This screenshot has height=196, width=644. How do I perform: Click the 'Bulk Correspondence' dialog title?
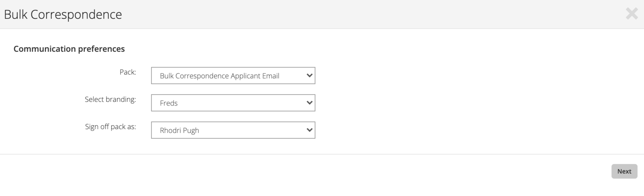click(63, 15)
